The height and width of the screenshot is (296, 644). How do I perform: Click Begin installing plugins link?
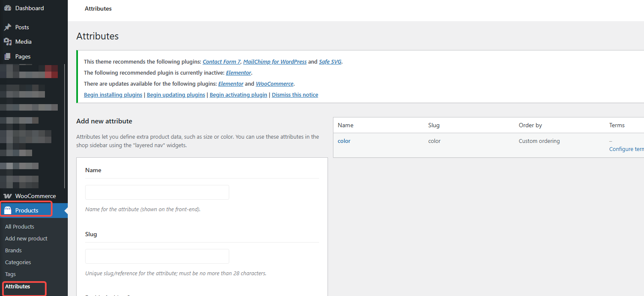(113, 95)
